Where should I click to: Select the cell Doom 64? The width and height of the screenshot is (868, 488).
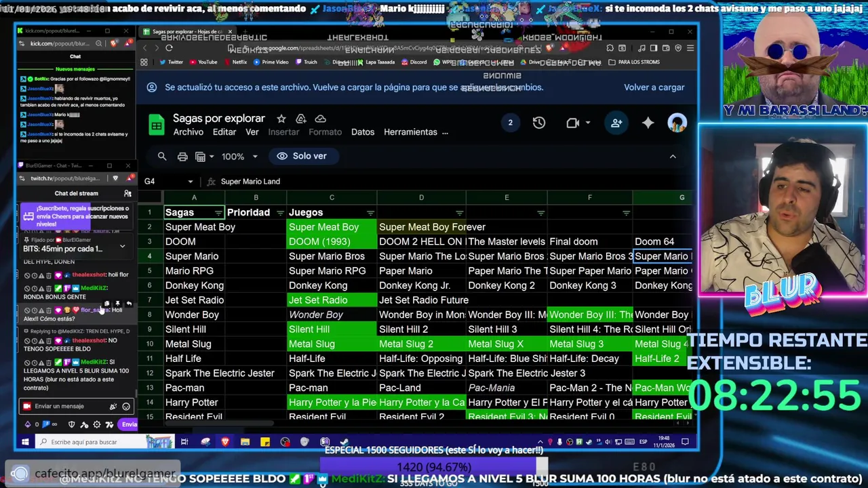coord(663,241)
